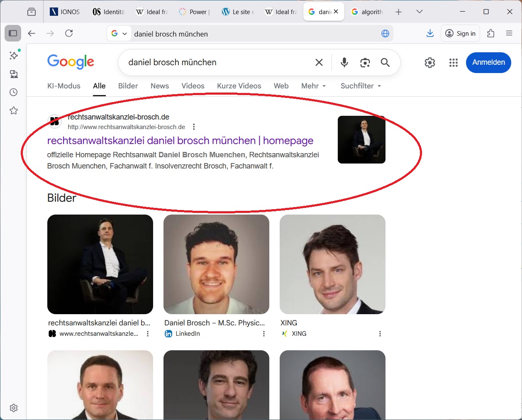This screenshot has height=420, width=522.
Task: Click the Anmelden button
Action: (488, 62)
